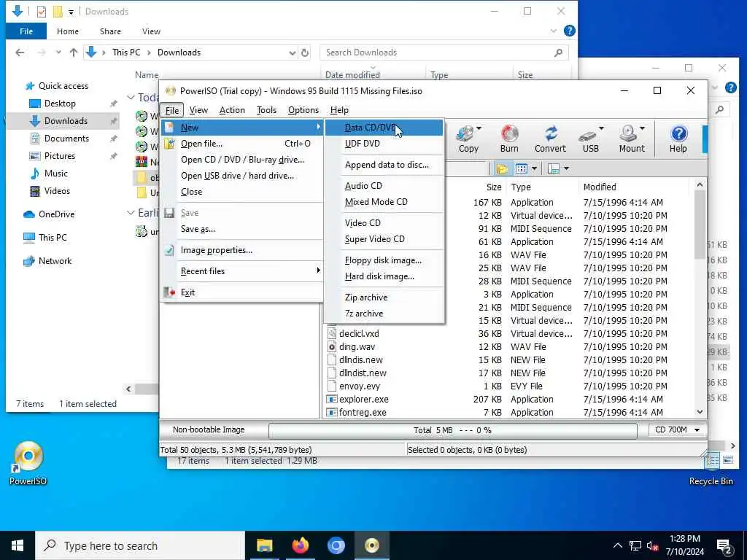Select Network in navigation pane

click(x=55, y=261)
